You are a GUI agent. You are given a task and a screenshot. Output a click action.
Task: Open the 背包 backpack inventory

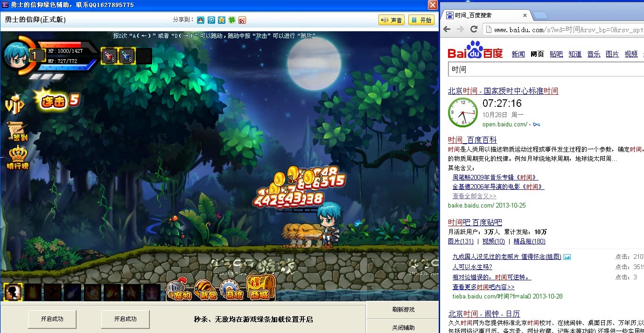tap(205, 289)
